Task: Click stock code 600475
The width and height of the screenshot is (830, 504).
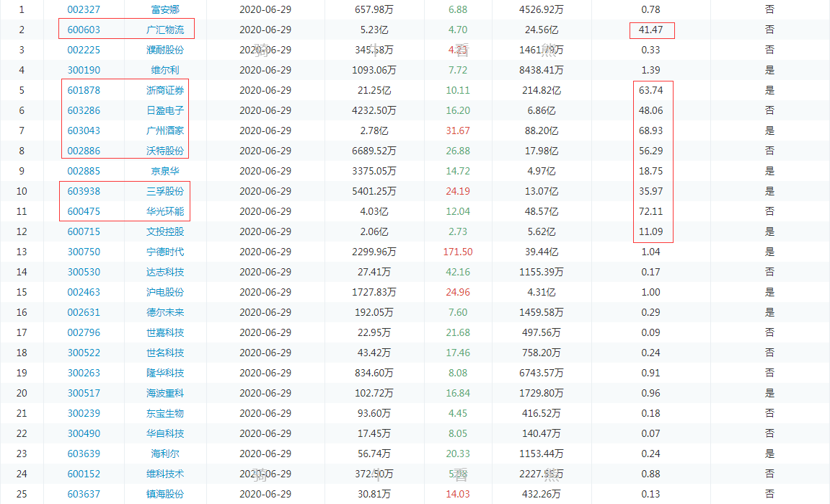Action: (x=84, y=211)
